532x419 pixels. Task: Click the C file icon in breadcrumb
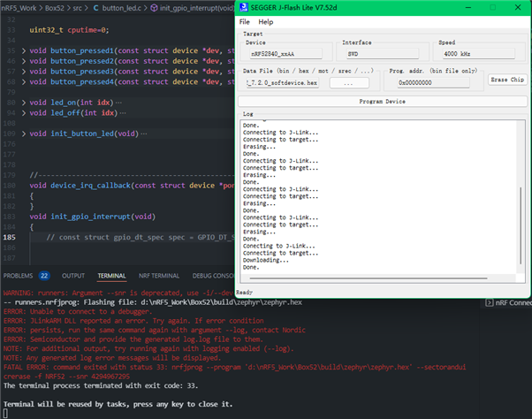tap(96, 8)
